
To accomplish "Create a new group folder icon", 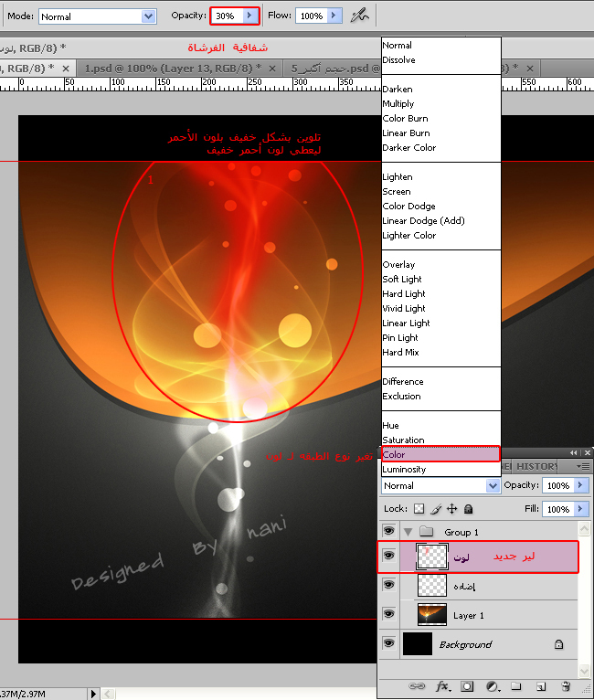I will coord(516,685).
